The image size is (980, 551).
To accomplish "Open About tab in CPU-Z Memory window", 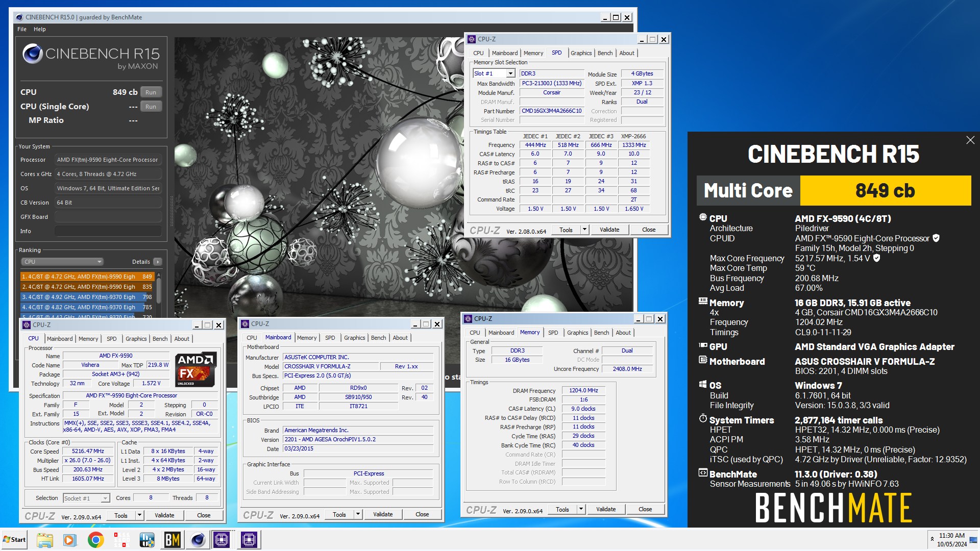I will point(623,333).
